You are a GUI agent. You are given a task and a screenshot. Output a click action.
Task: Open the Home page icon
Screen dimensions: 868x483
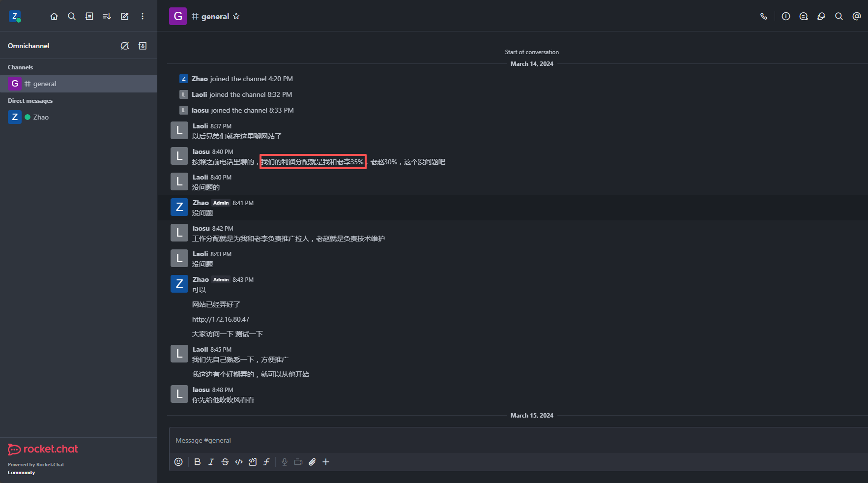pyautogui.click(x=54, y=16)
